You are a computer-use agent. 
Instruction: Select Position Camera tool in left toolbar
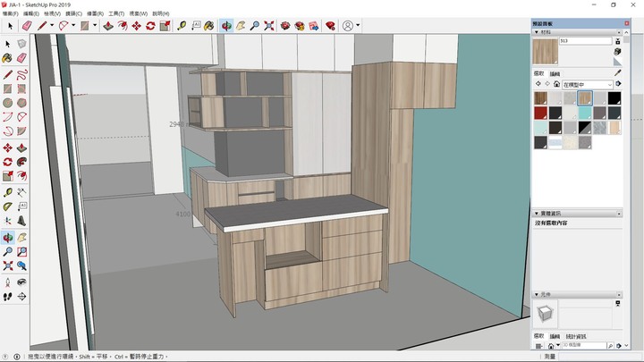coord(7,282)
